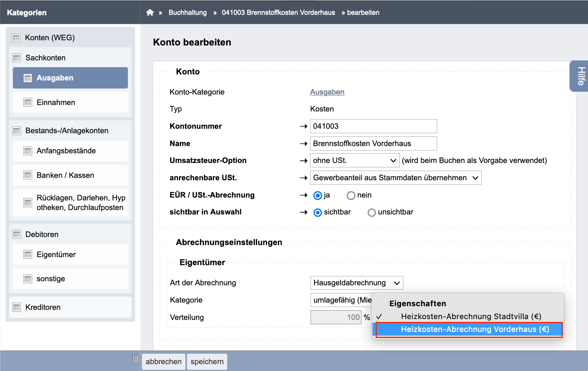Click table icon beside Banken / Kassen
The width and height of the screenshot is (588, 371).
tap(28, 175)
